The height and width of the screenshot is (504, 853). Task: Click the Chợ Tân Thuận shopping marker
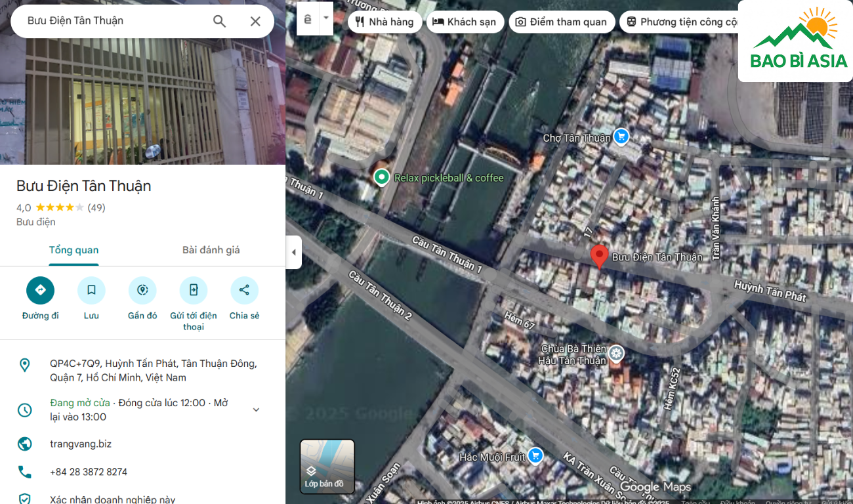pos(621,136)
